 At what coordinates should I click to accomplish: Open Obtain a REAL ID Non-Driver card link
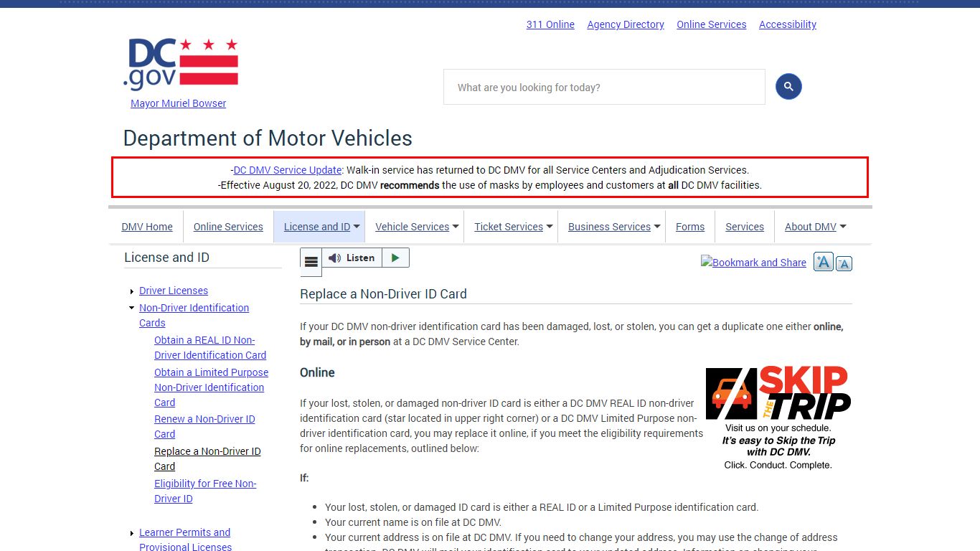pyautogui.click(x=210, y=347)
